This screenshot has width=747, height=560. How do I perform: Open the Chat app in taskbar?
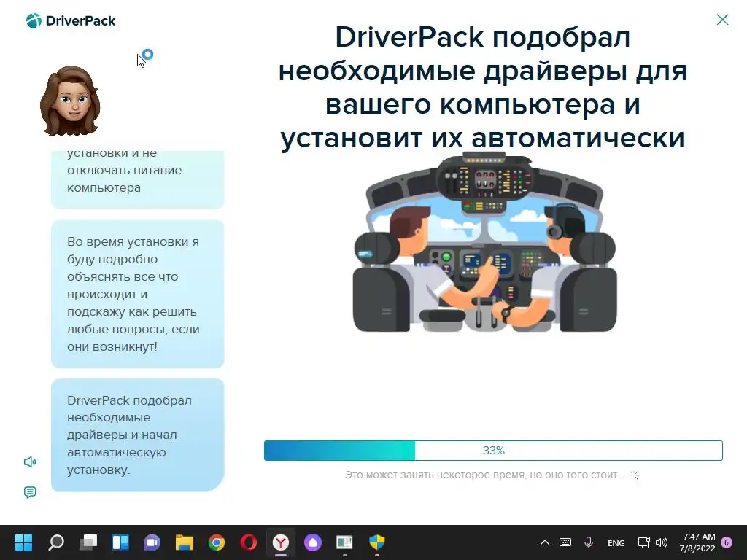coord(152,542)
